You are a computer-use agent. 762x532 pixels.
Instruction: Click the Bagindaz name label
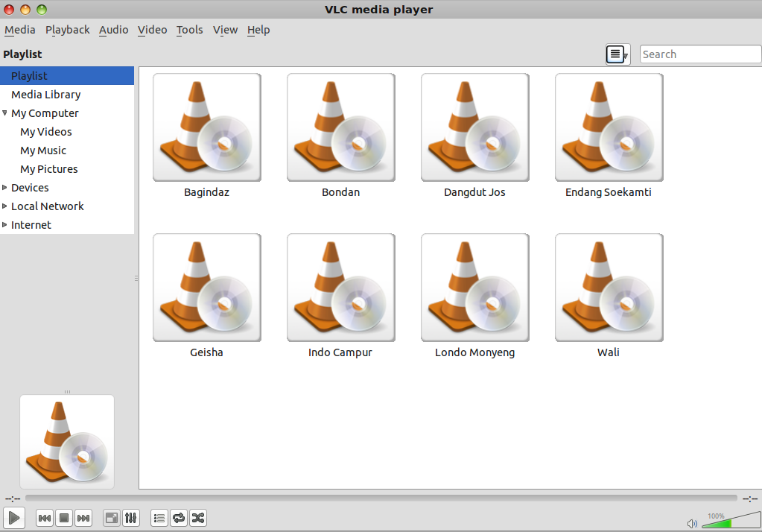point(206,192)
